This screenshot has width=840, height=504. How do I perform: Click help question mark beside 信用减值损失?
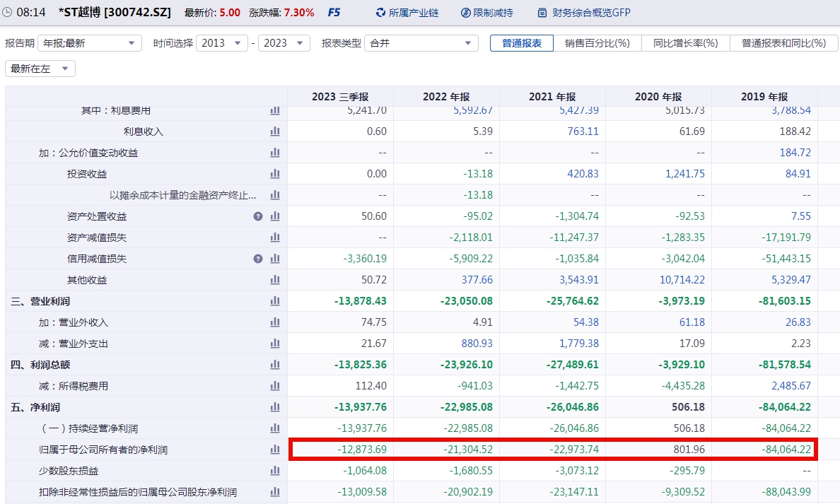coord(258,259)
